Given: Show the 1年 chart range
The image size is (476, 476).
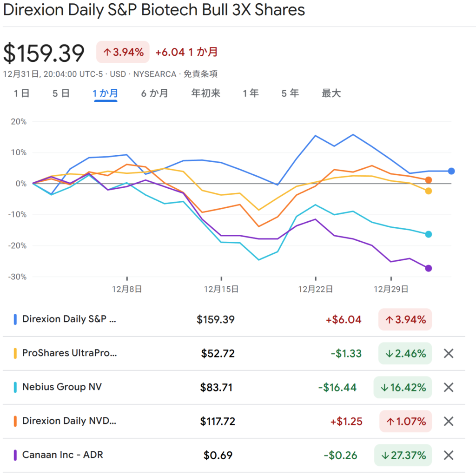Looking at the screenshot, I should click(251, 93).
